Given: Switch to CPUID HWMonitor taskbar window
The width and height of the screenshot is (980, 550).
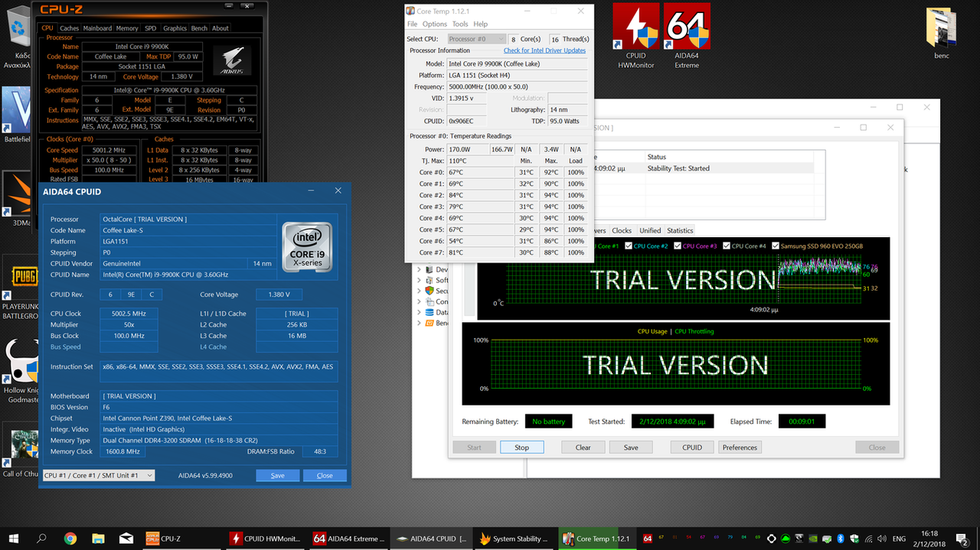Looking at the screenshot, I should pyautogui.click(x=266, y=539).
